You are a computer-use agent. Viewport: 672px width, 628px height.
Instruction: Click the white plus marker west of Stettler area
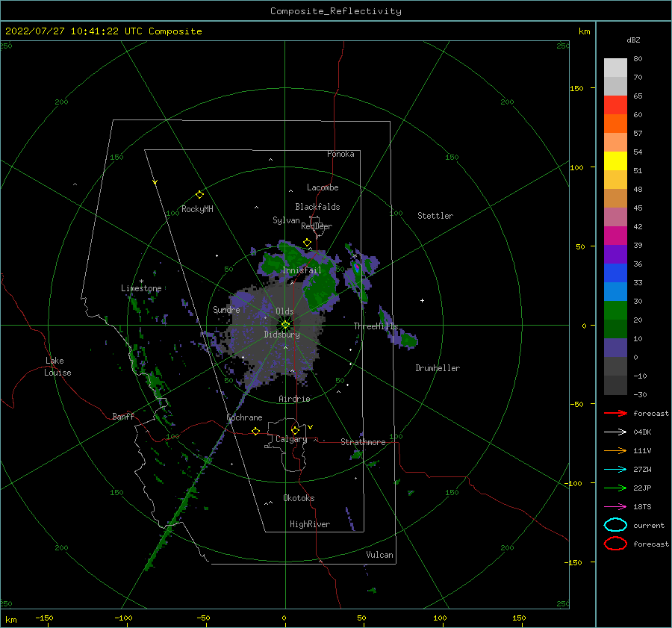422,300
